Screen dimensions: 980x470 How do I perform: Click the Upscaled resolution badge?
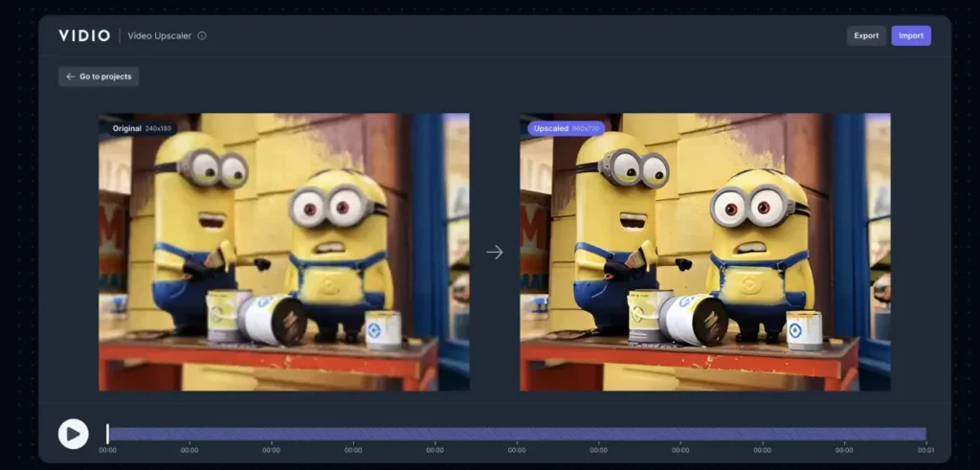pyautogui.click(x=567, y=128)
